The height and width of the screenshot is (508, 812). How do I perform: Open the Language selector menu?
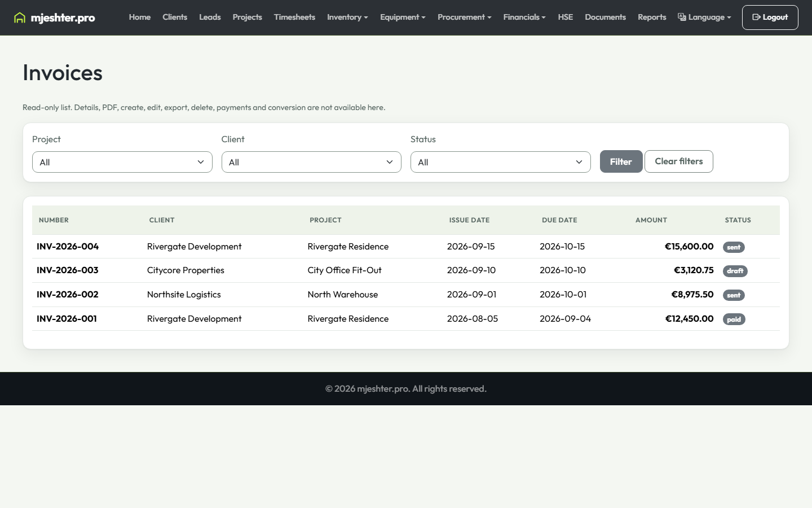pos(704,17)
